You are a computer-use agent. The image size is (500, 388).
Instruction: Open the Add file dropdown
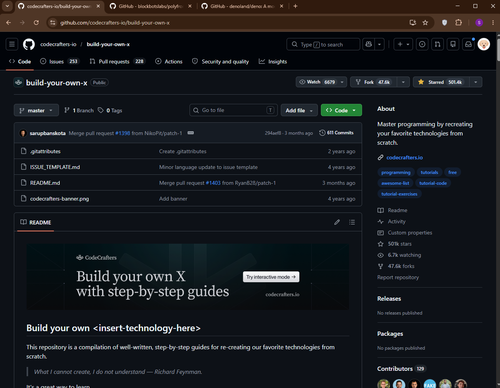[299, 110]
